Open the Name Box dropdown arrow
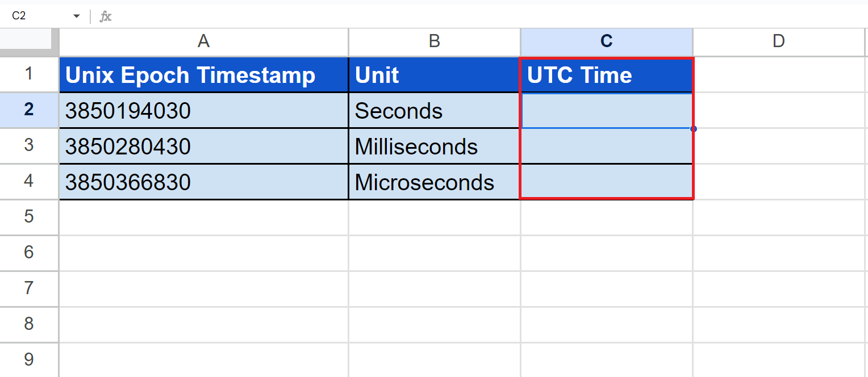 coord(77,16)
